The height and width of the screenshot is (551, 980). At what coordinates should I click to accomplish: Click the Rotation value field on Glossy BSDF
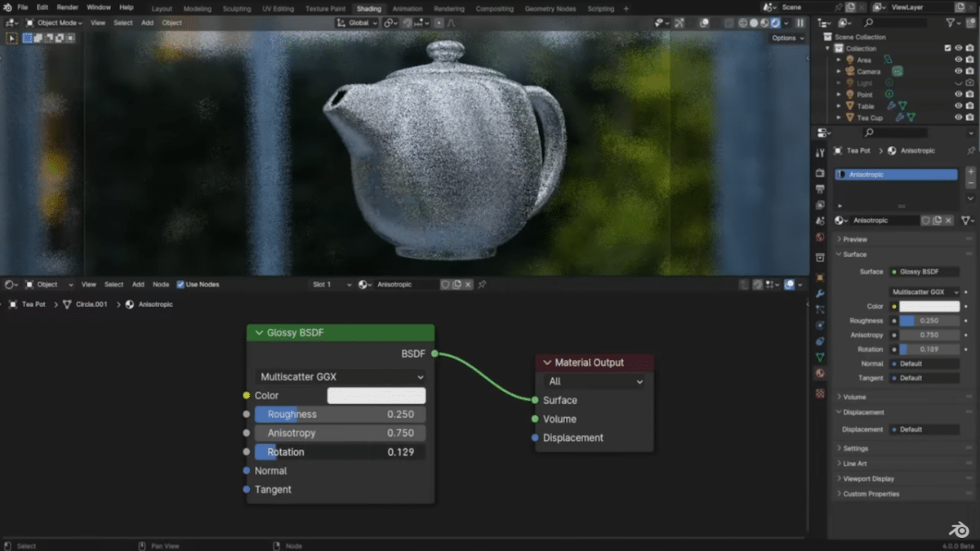[x=340, y=451]
